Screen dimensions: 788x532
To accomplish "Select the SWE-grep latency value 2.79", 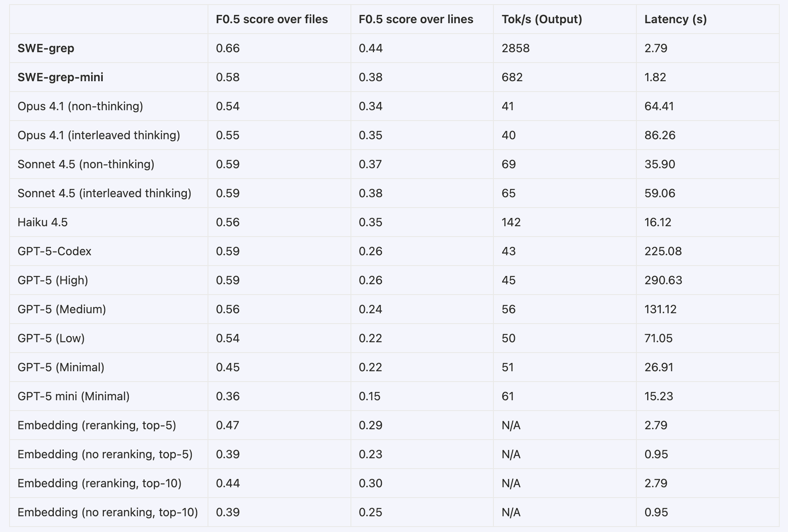I will tap(656, 48).
